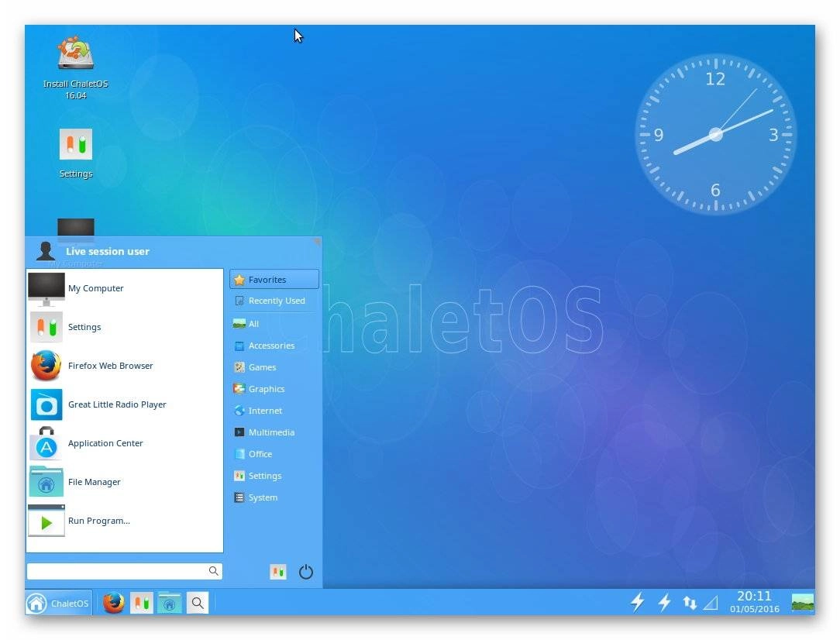Screen dimensions: 840x640
Task: Open the network up/down arrows tray icon
Action: 690,603
